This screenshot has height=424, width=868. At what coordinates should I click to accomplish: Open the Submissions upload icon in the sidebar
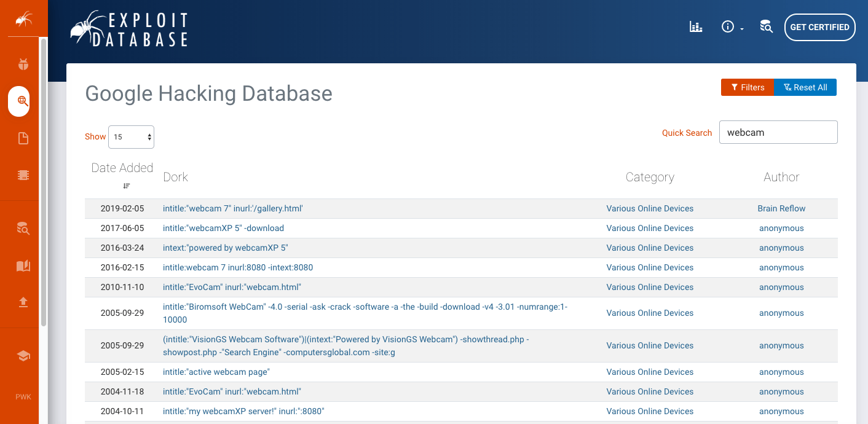(23, 302)
